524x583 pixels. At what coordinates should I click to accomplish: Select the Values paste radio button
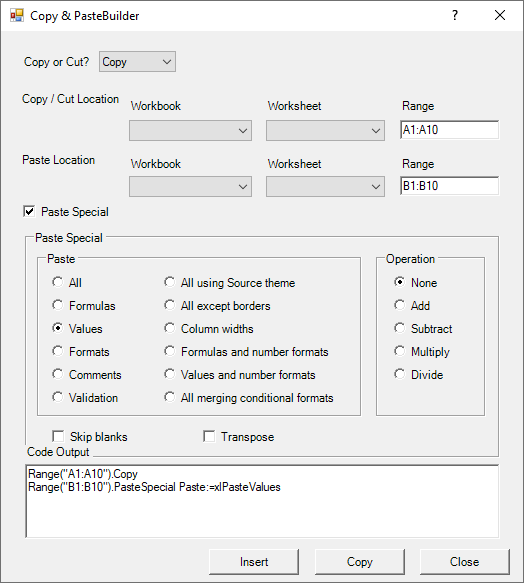[x=58, y=328]
